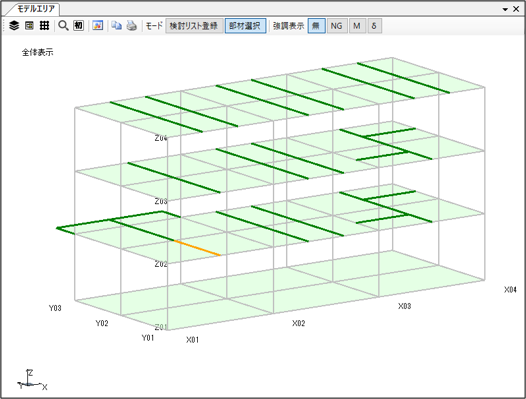Set highlight display to 無
The image size is (526, 399).
tap(316, 26)
